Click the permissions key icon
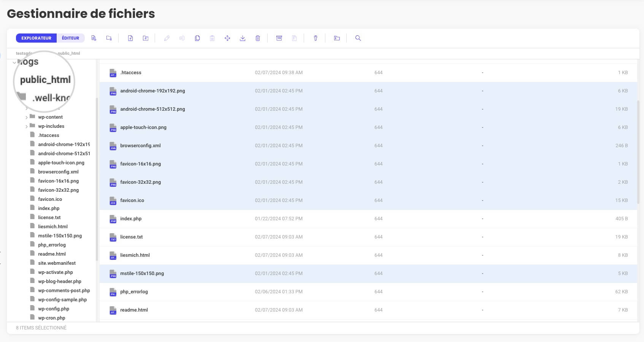Image resolution: width=644 pixels, height=342 pixels. 316,38
